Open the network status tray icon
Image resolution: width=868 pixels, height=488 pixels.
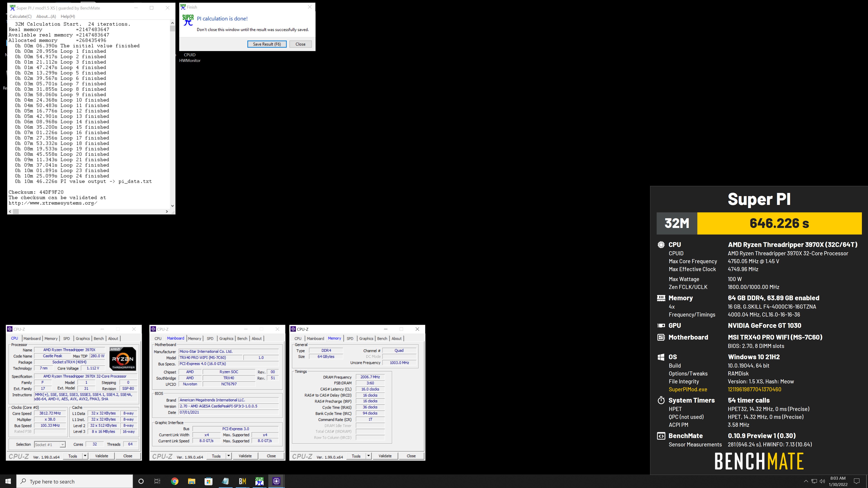[814, 481]
